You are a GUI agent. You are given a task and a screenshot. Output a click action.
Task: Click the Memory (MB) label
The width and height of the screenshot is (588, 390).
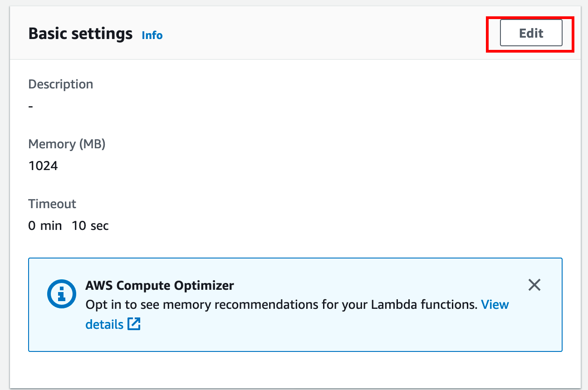67,144
